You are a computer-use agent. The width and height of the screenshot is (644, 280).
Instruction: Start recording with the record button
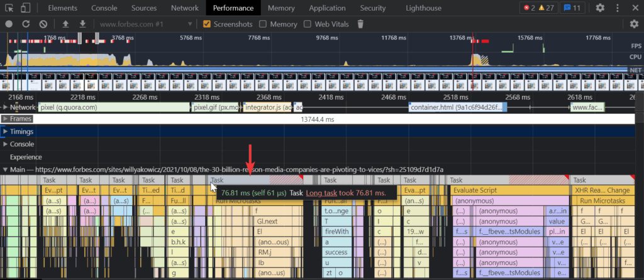(x=9, y=24)
